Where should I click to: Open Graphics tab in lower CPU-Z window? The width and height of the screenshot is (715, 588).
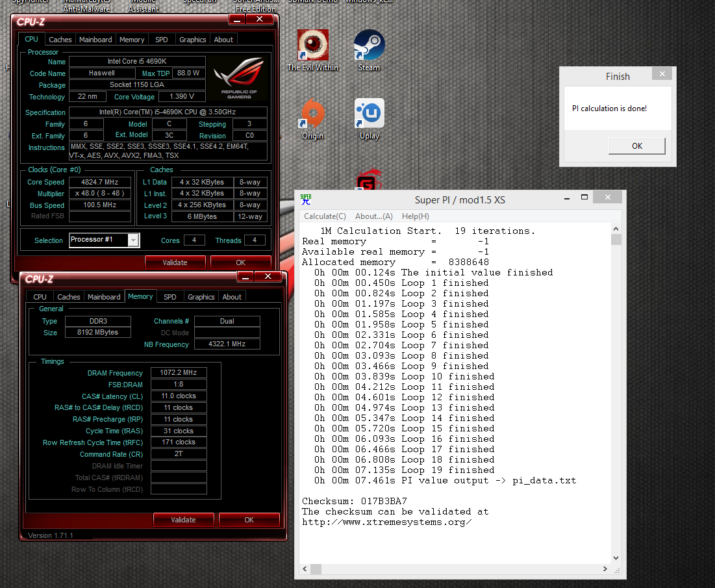pyautogui.click(x=201, y=297)
